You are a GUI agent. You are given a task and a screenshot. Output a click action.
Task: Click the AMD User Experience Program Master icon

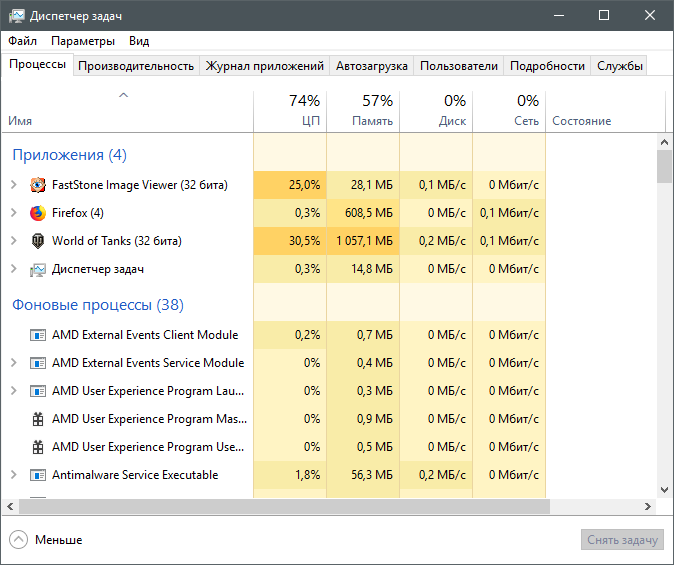tap(38, 419)
